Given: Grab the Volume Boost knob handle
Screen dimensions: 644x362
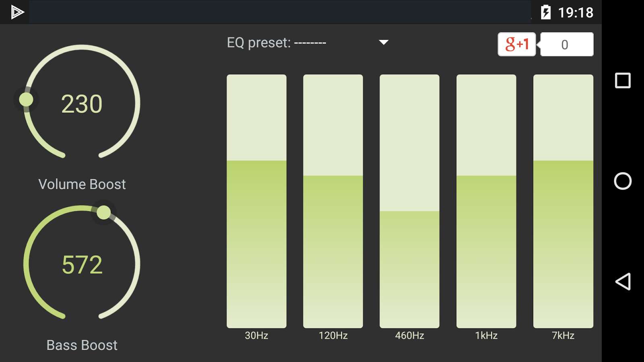Looking at the screenshot, I should pyautogui.click(x=26, y=99).
